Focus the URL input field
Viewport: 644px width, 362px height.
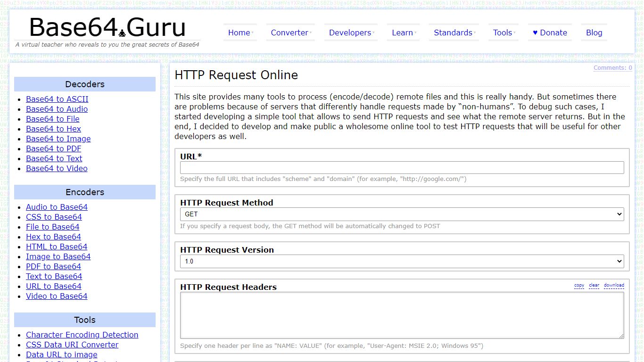tap(402, 168)
